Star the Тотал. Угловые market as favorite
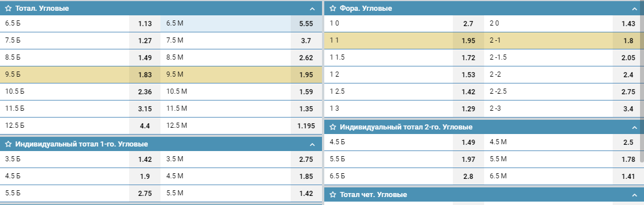 (x=8, y=8)
